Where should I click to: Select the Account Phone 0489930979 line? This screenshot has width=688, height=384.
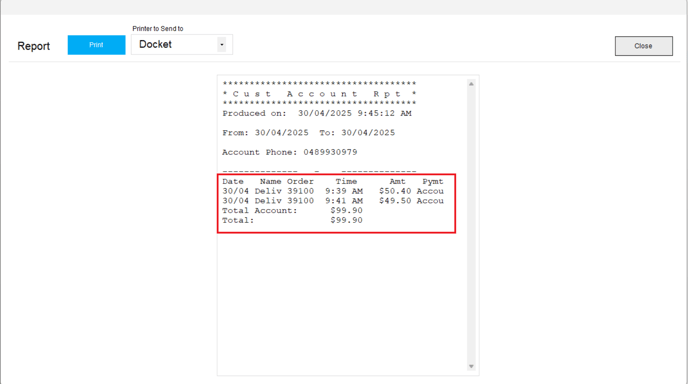[x=290, y=152]
